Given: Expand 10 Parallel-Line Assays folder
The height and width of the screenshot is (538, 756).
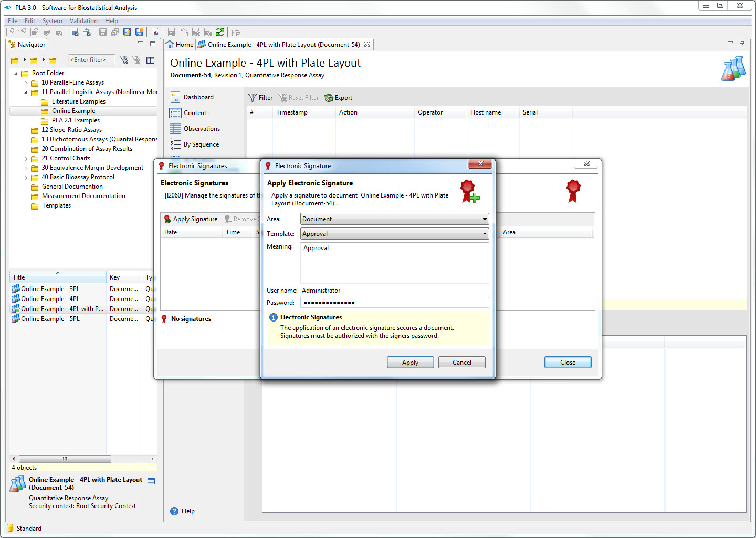Looking at the screenshot, I should tap(26, 83).
